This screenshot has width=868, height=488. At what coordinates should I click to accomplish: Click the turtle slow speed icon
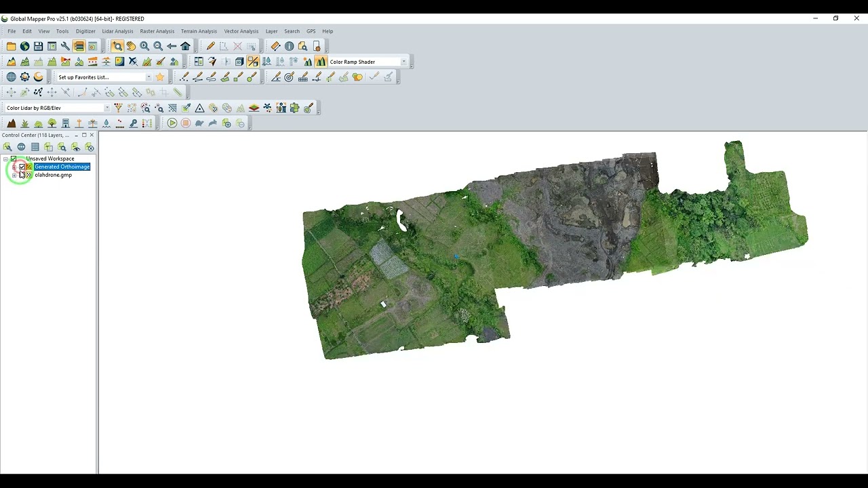click(x=199, y=123)
